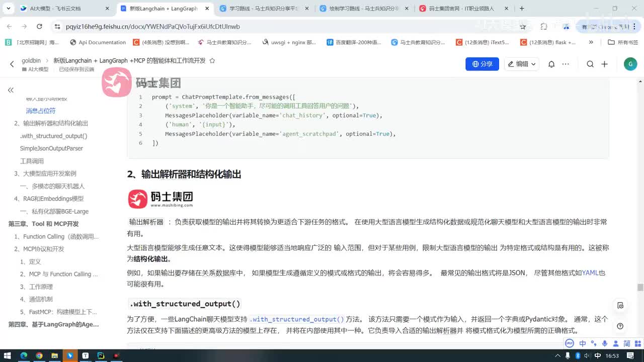Open the Bluetooth tray icon

(x=578, y=355)
